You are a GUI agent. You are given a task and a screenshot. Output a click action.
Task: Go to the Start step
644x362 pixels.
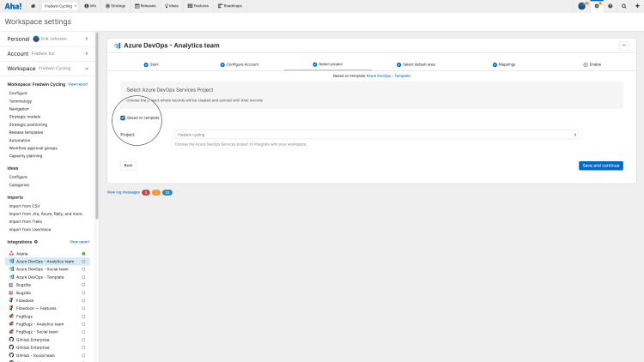tap(151, 64)
